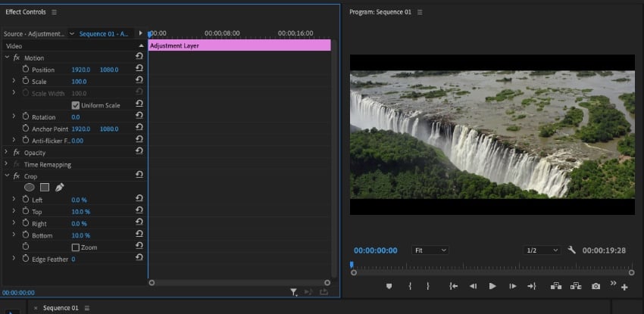Collapse the Motion effect group
This screenshot has height=314, width=644.
point(7,58)
